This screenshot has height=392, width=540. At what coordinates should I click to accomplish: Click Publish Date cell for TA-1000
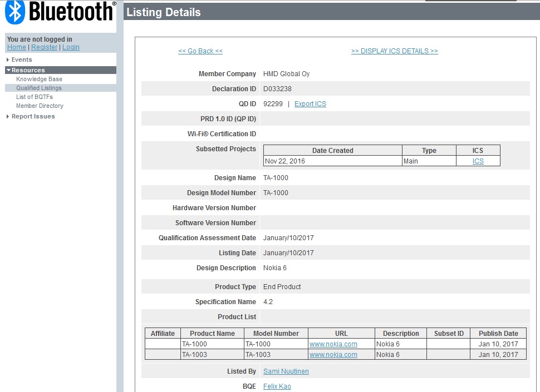click(x=498, y=344)
